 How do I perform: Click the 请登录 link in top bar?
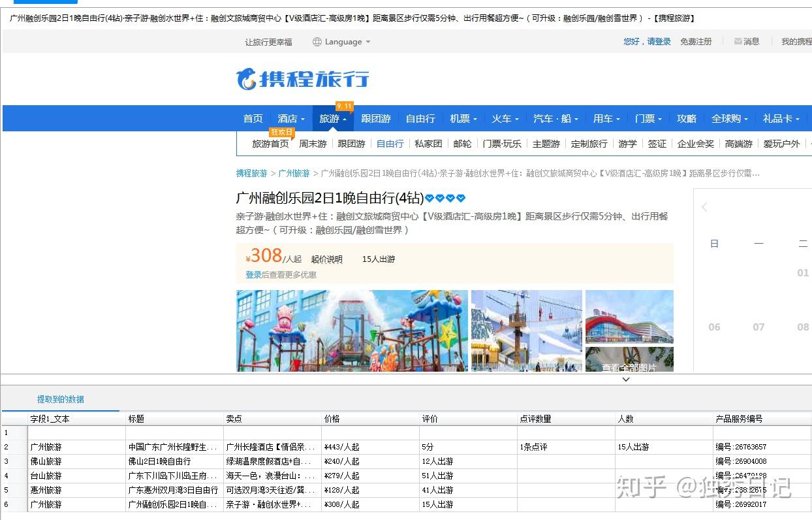tap(659, 41)
